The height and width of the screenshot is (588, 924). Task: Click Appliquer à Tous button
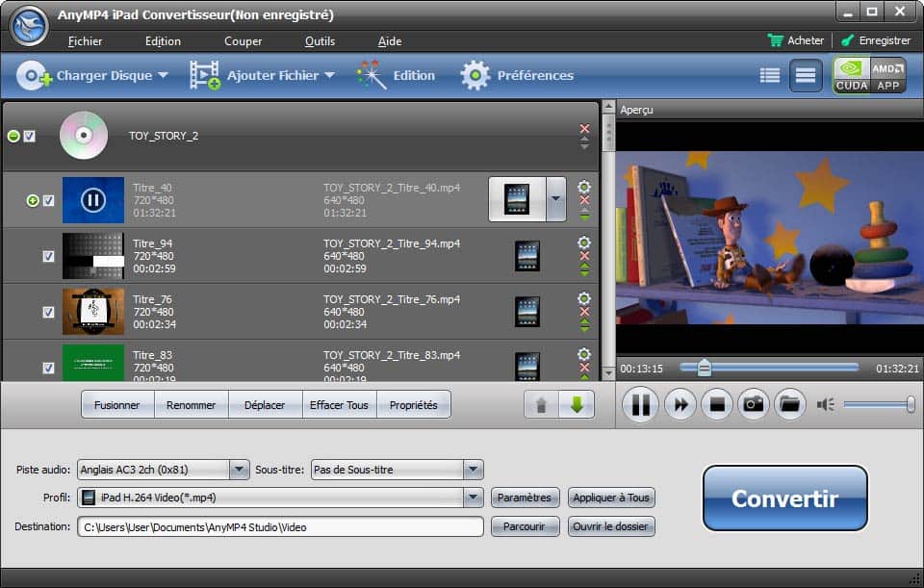click(x=611, y=498)
